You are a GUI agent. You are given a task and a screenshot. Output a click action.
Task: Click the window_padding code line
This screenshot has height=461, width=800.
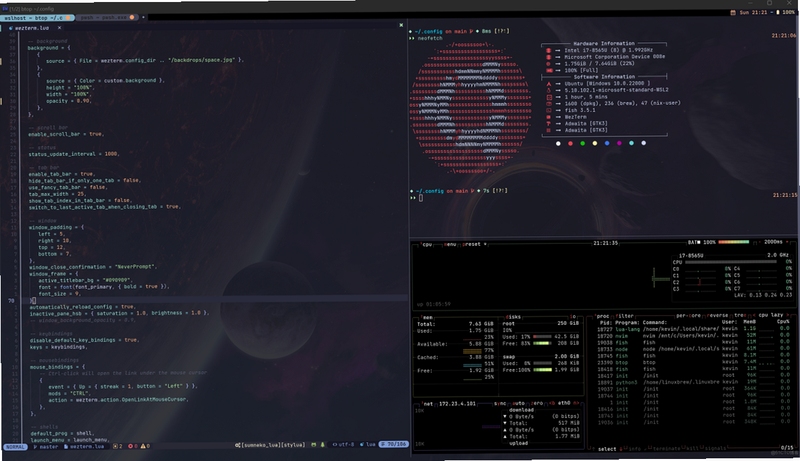point(57,227)
